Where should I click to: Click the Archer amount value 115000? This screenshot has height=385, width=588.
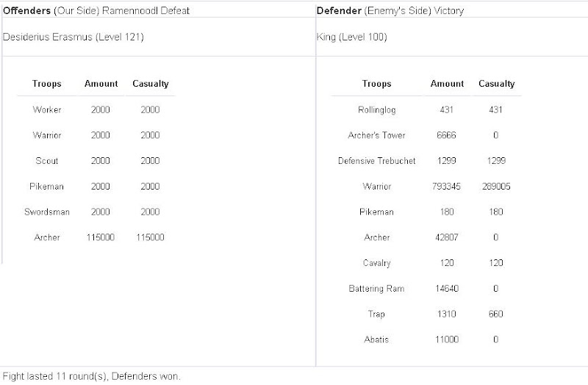[101, 237]
